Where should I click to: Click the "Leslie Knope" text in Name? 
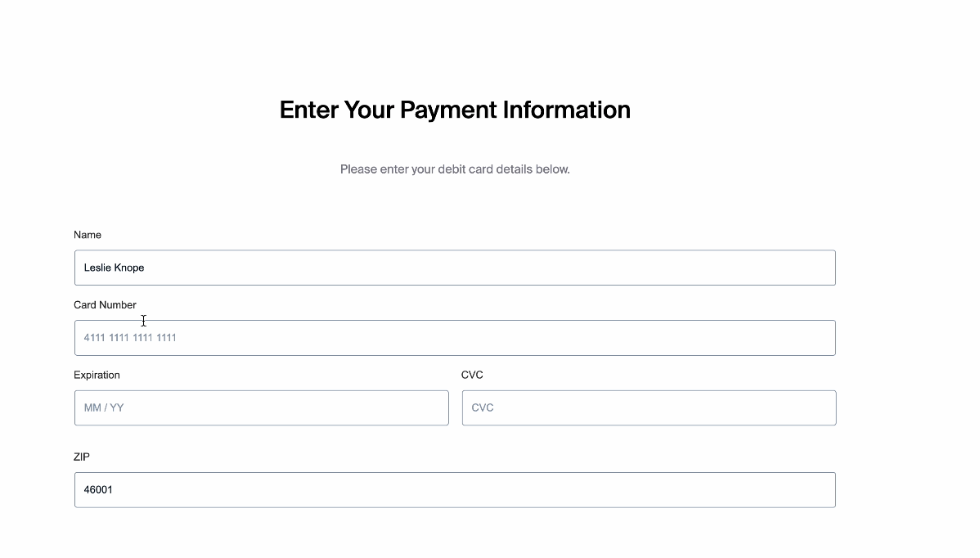[114, 268]
